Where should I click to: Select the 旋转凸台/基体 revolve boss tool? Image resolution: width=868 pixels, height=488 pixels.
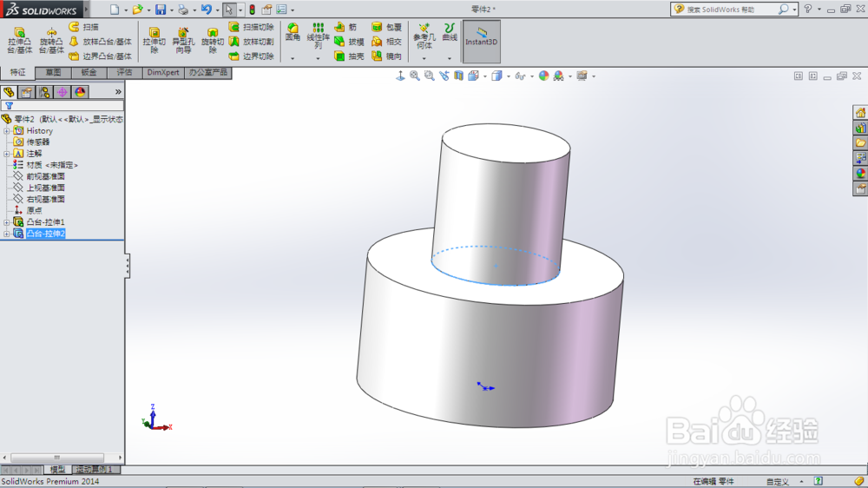[51, 41]
